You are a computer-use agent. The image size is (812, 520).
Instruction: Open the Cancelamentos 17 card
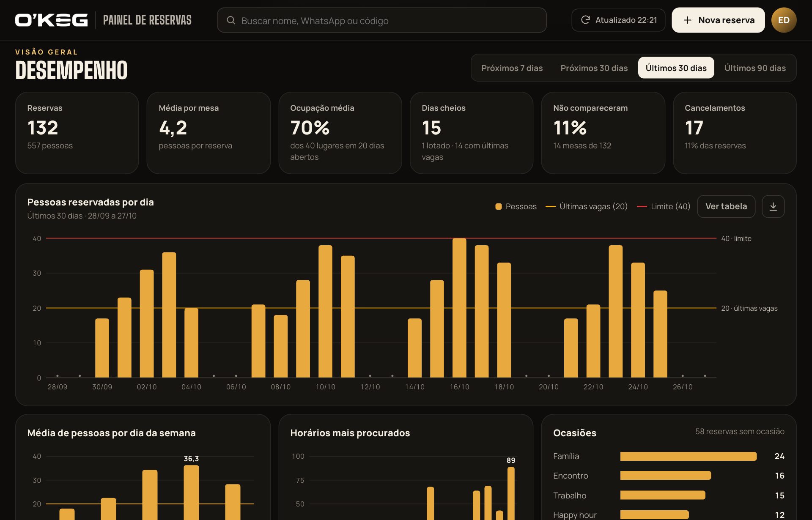click(735, 133)
